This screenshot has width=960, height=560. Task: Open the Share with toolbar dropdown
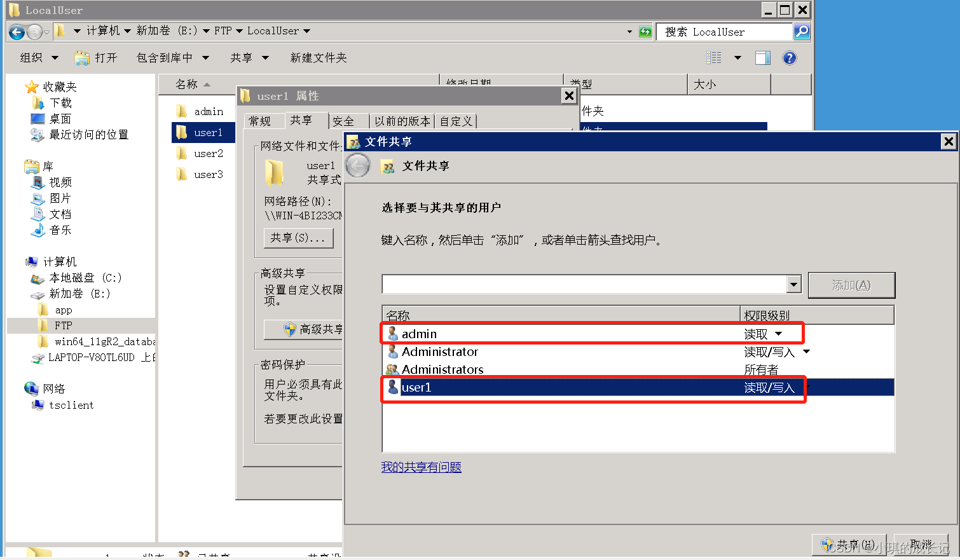pos(249,58)
